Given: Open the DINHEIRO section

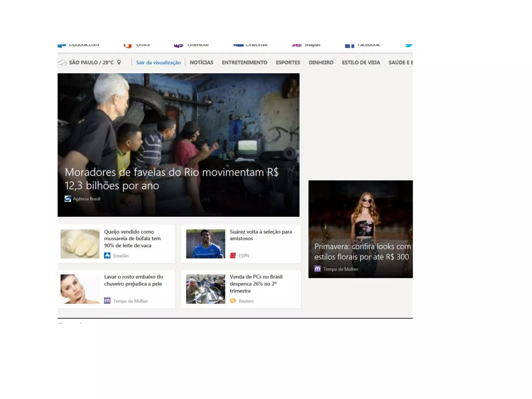Looking at the screenshot, I should [x=321, y=63].
